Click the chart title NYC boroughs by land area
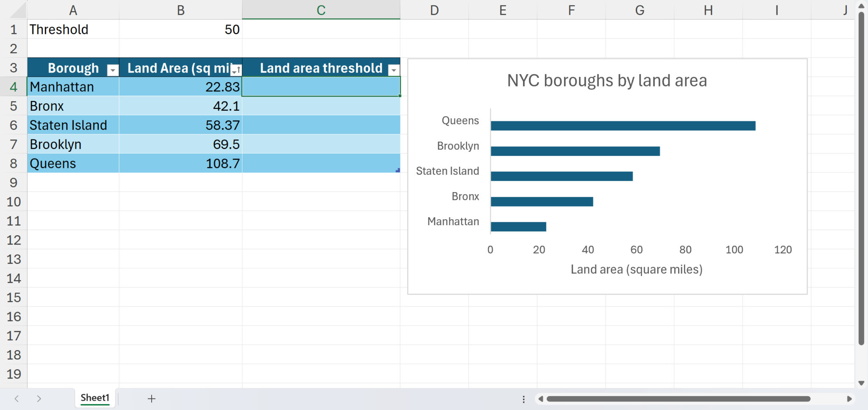Viewport: 868px width, 410px height. coord(607,81)
